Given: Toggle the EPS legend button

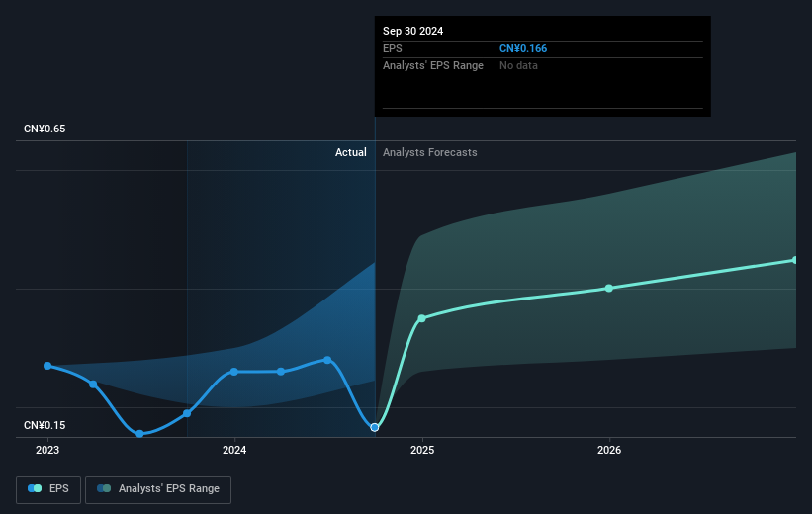Looking at the screenshot, I should (48, 489).
